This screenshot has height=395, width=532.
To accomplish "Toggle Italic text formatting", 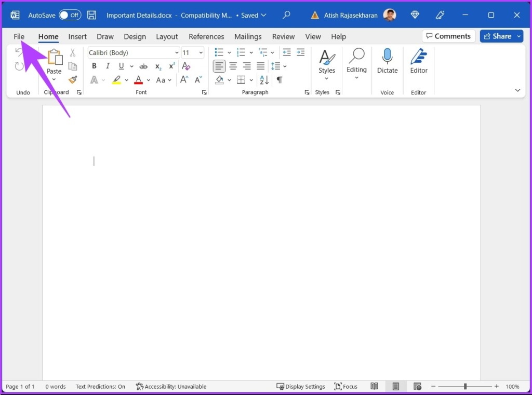I will point(108,66).
